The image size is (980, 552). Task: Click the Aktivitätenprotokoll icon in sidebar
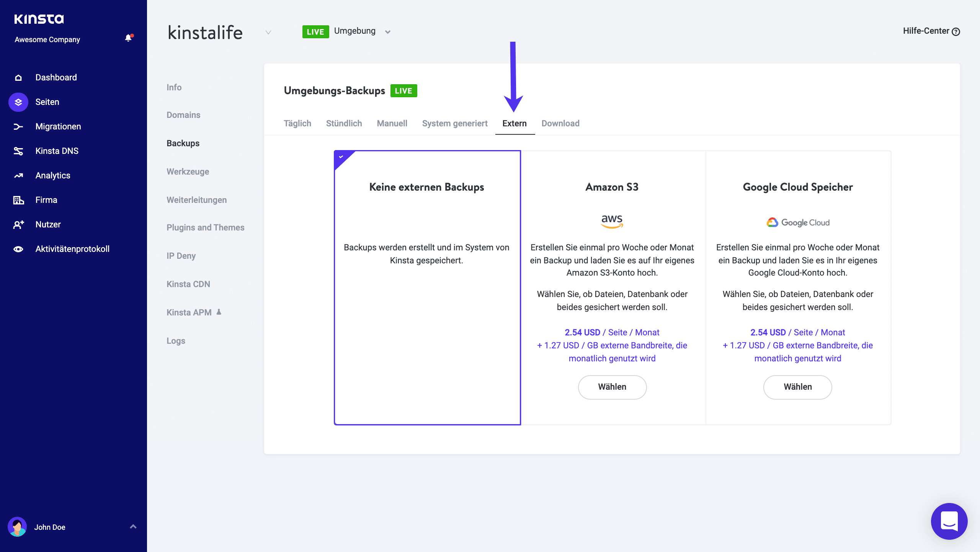point(19,249)
